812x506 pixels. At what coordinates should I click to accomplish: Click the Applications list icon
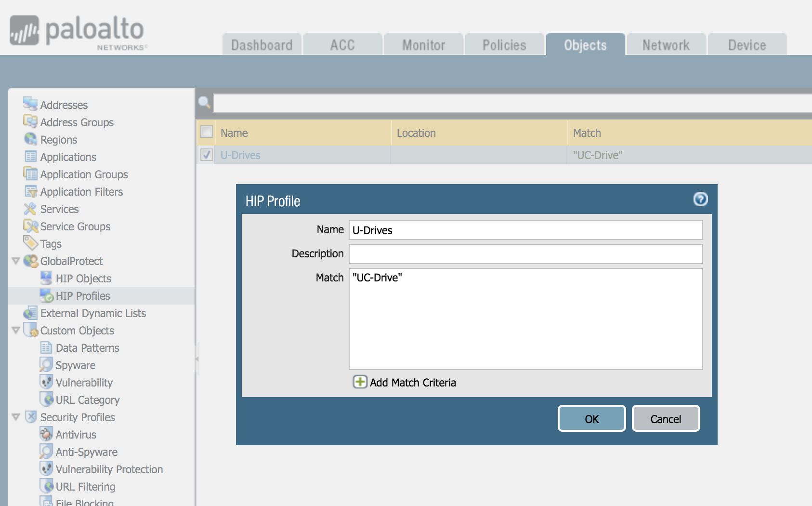click(30, 156)
